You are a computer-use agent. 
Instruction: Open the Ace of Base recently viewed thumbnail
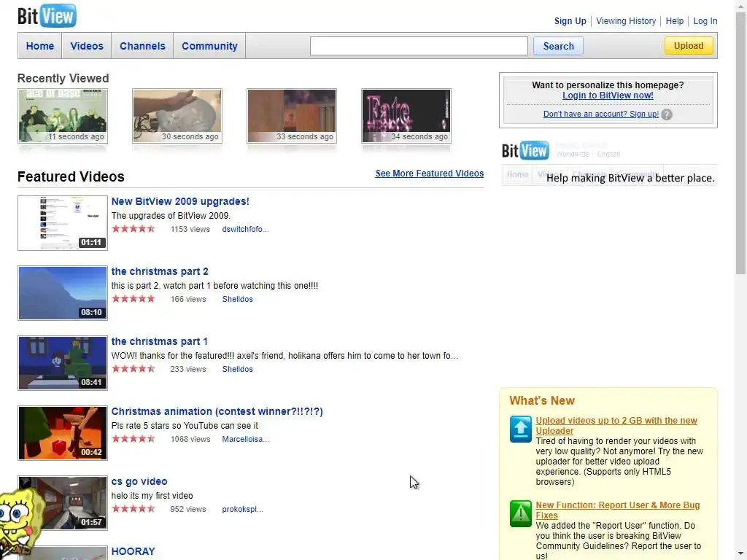(x=63, y=116)
